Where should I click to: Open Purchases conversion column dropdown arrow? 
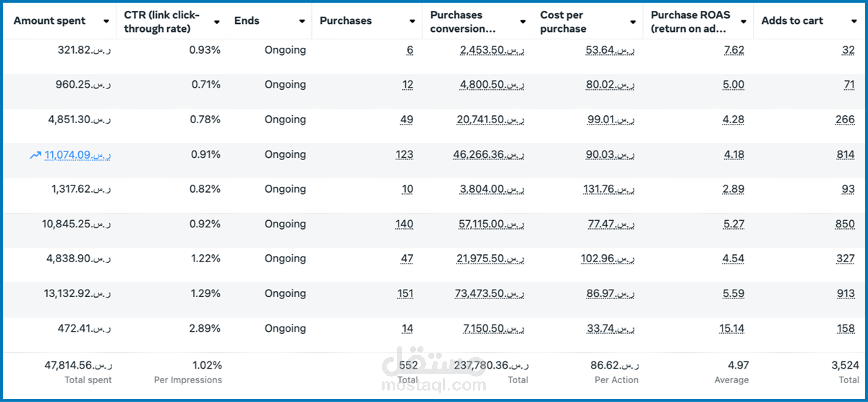[523, 22]
